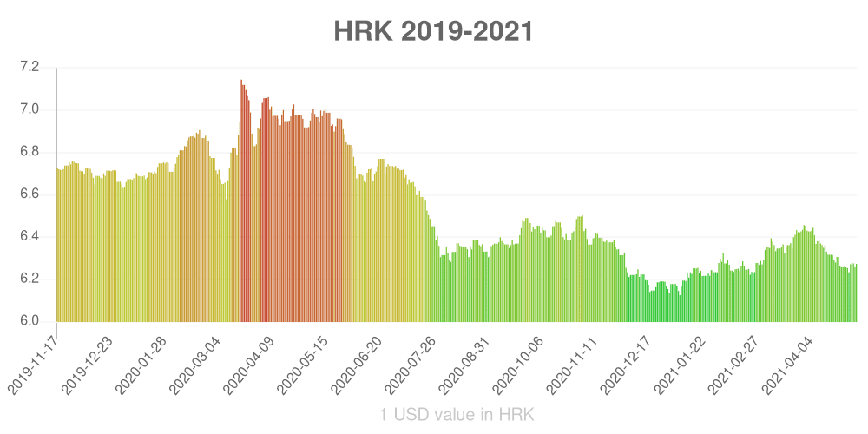Image resolution: width=868 pixels, height=434 pixels.
Task: Select y-axis label 6.0
Action: (x=30, y=322)
